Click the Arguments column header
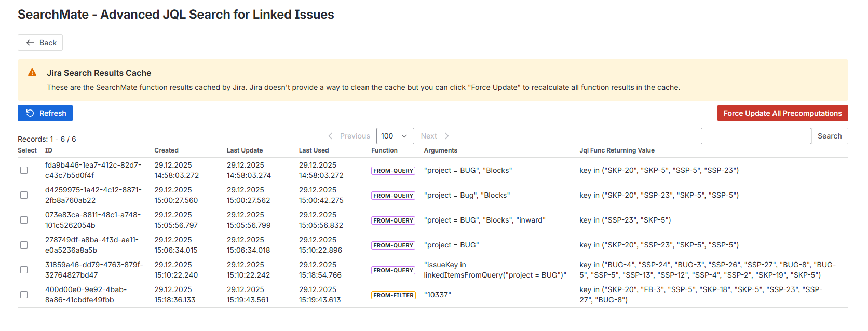The width and height of the screenshot is (868, 331). (440, 150)
